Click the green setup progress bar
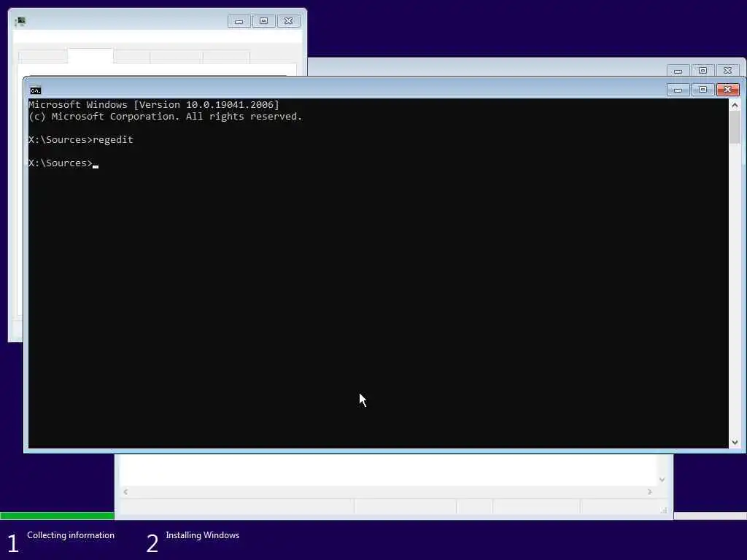 [57, 516]
